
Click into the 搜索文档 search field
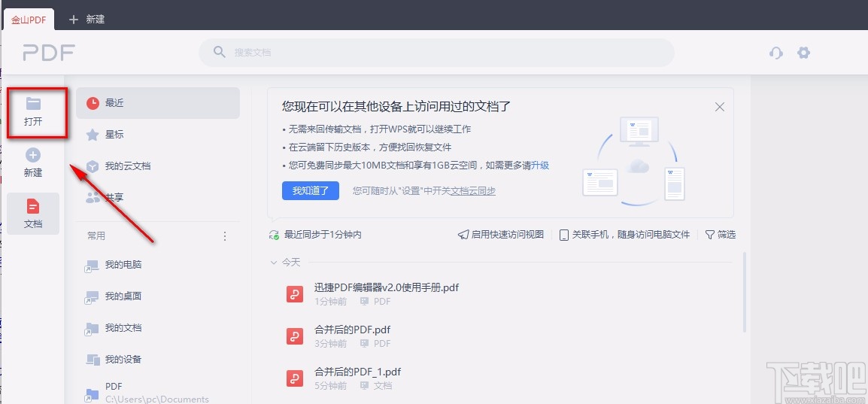point(436,53)
